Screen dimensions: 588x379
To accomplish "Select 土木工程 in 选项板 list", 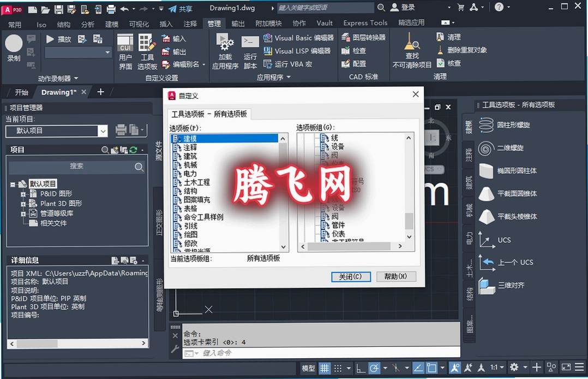I will click(196, 182).
